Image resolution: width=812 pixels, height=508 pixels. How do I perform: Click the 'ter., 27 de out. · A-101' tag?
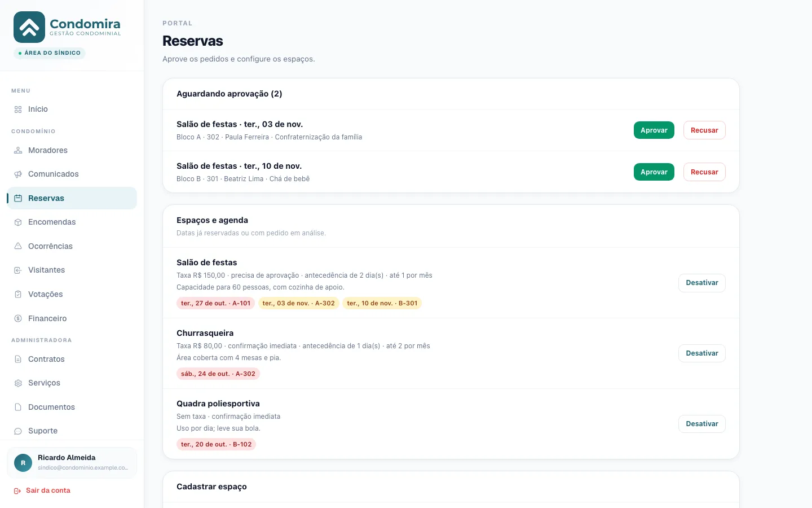215,303
